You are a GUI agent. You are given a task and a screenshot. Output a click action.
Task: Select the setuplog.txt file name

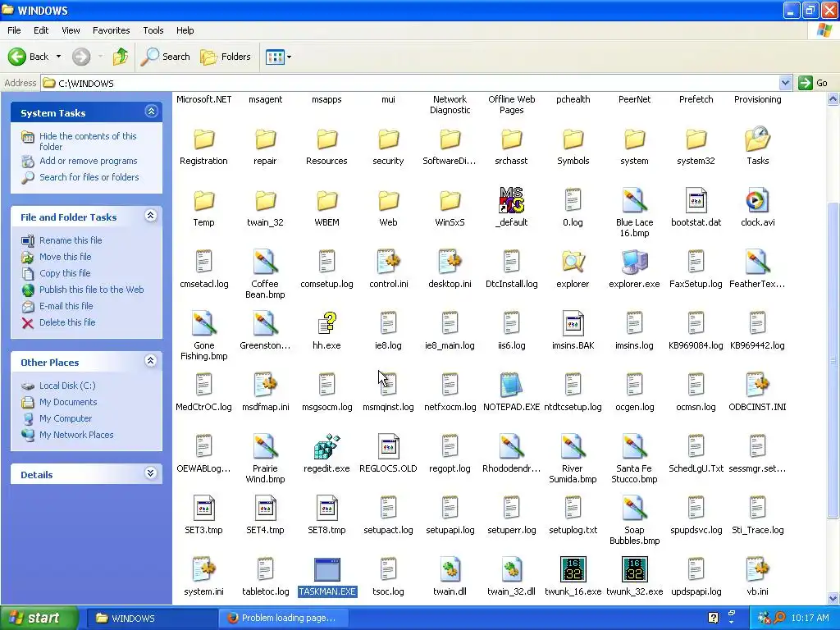point(573,531)
